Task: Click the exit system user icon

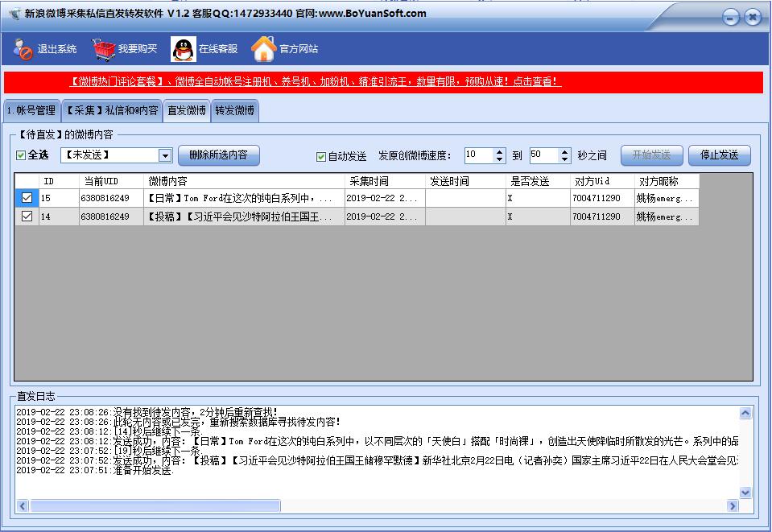Action: click(x=23, y=49)
